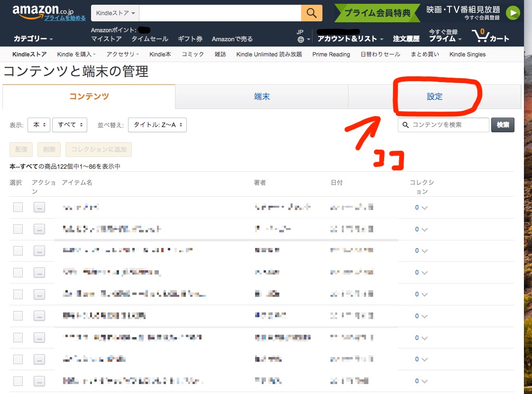Open the action menu of the third item
This screenshot has width=532, height=394.
pyautogui.click(x=39, y=251)
